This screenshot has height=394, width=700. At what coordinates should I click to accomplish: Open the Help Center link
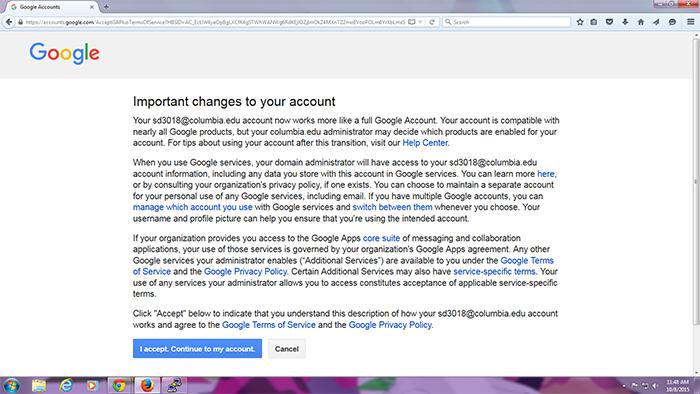[x=425, y=143]
